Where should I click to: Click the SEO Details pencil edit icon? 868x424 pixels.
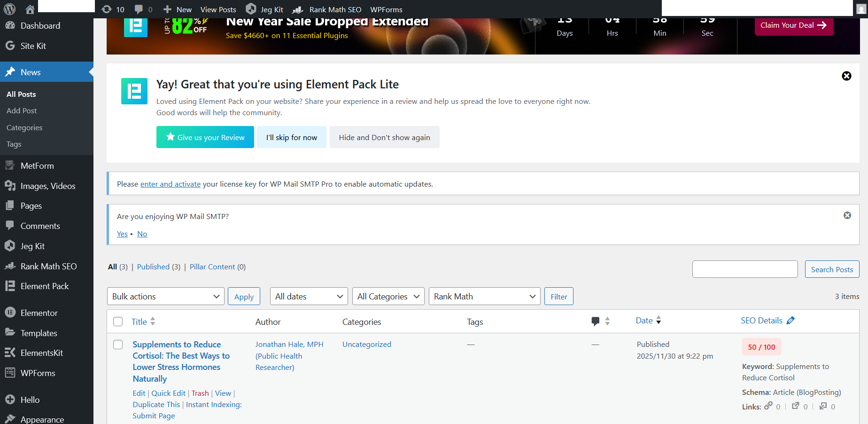pos(790,320)
